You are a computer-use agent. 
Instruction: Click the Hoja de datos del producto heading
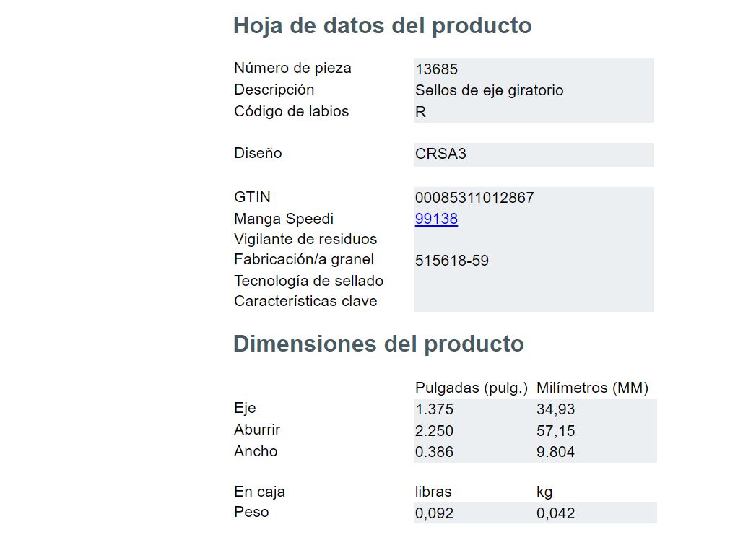coord(383,25)
